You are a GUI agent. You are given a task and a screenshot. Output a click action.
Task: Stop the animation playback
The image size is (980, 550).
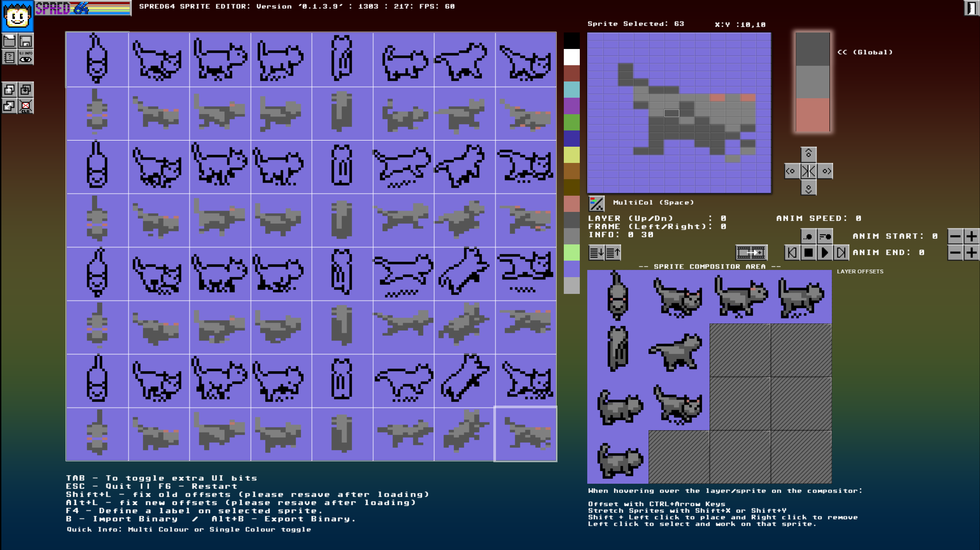pyautogui.click(x=808, y=252)
